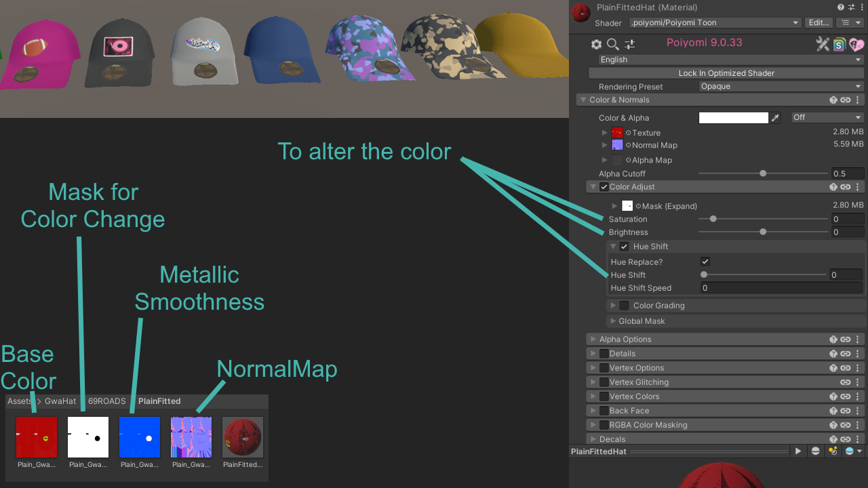Open help icon beside PlainFittedHat Material title
This screenshot has width=868, height=488.
841,7
